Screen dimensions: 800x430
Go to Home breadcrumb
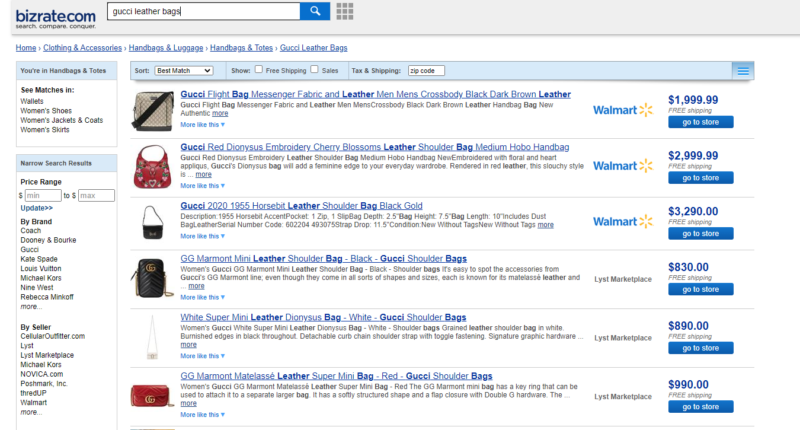click(26, 48)
